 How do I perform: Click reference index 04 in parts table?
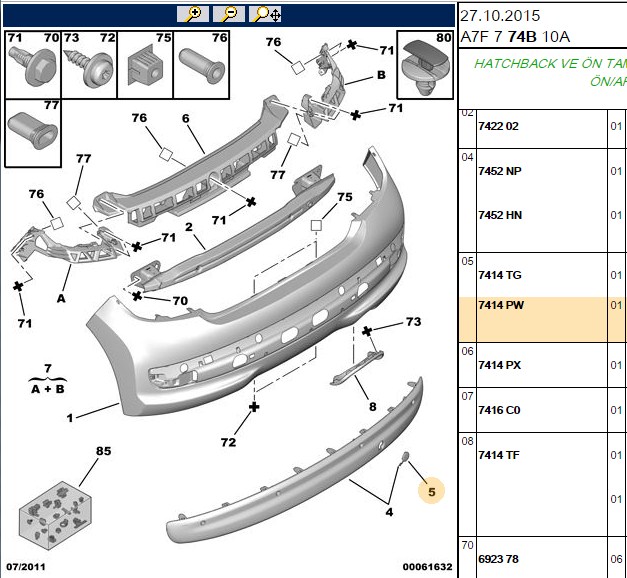(467, 157)
